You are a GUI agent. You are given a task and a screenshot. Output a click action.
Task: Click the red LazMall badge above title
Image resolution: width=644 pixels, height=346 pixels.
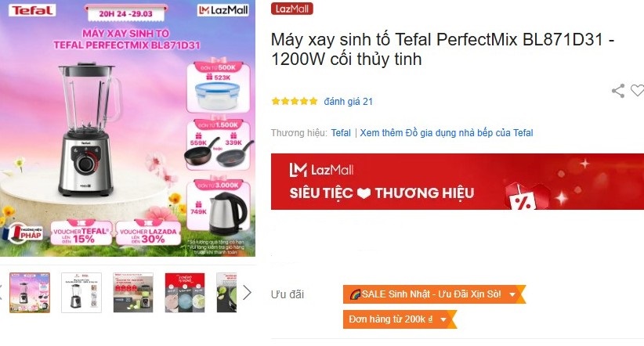tap(291, 9)
